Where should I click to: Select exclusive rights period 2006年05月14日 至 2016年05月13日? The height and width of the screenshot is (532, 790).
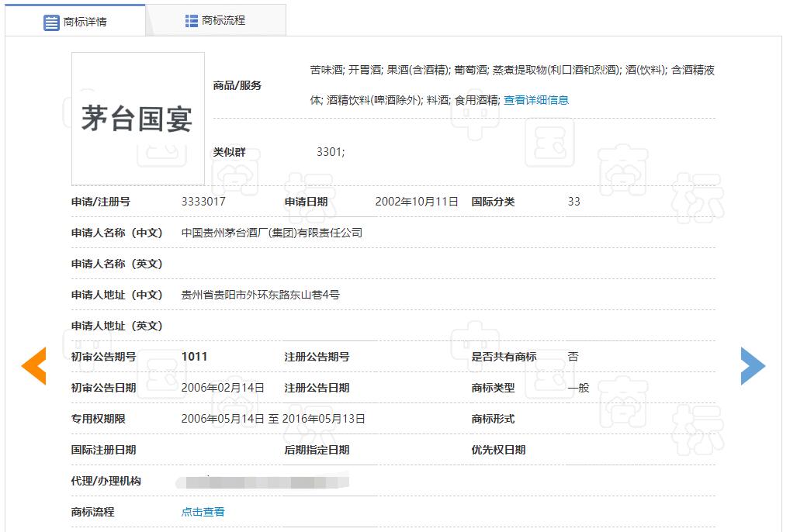pos(273,419)
